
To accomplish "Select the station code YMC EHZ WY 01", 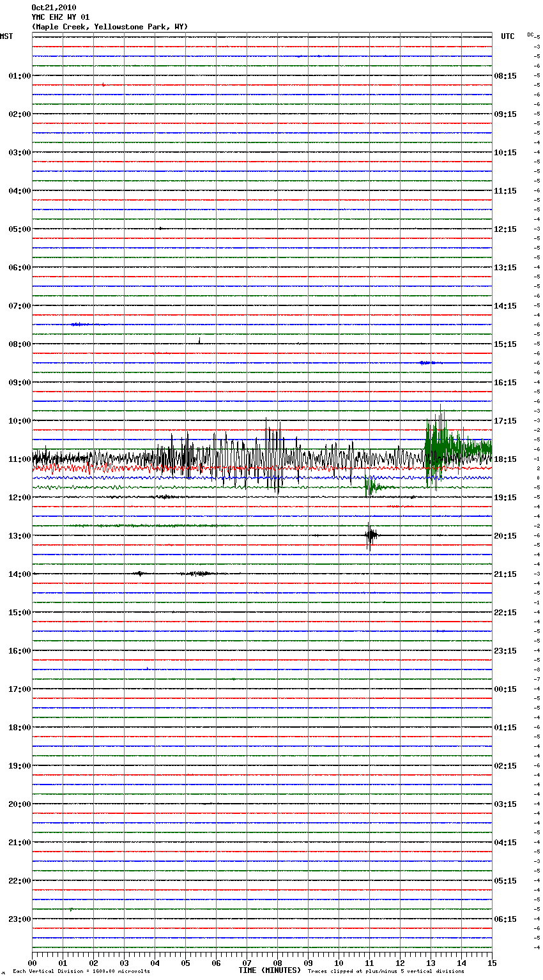I will coord(61,17).
